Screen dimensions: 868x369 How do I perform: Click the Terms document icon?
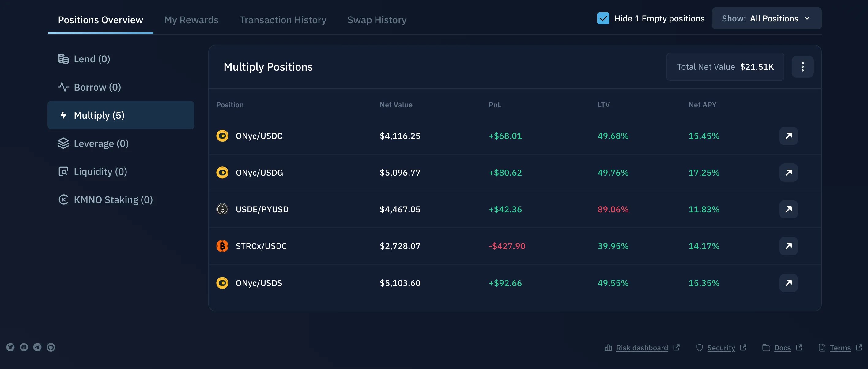tap(822, 348)
